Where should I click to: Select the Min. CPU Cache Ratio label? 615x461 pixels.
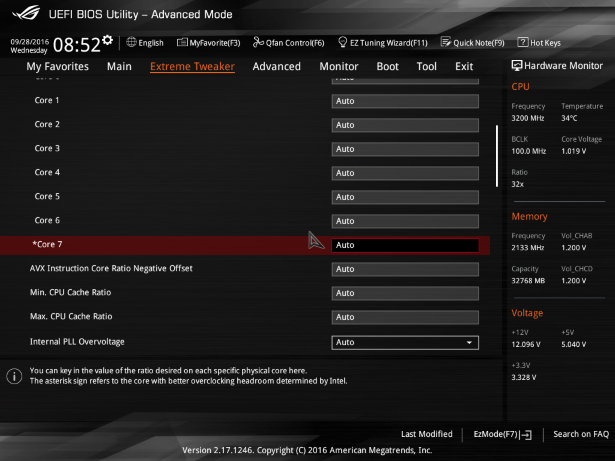coord(70,292)
